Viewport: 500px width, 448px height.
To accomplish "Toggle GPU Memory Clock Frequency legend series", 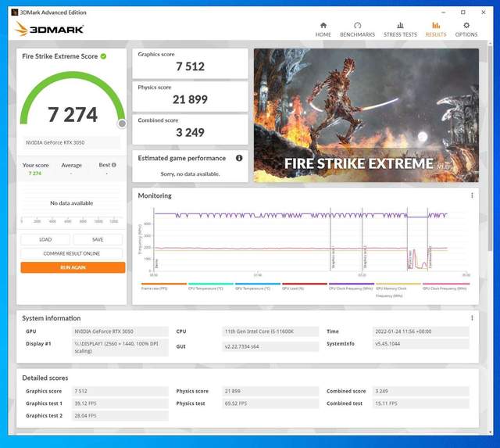I will [x=398, y=290].
